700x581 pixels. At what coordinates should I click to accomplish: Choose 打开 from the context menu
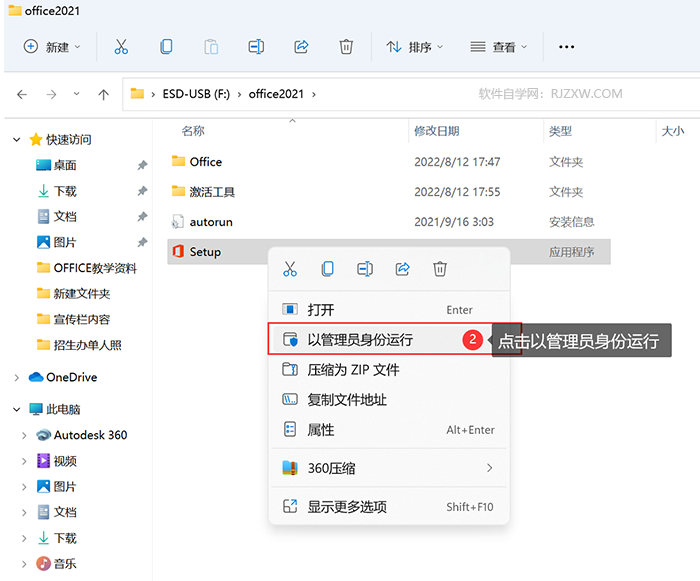(389, 309)
